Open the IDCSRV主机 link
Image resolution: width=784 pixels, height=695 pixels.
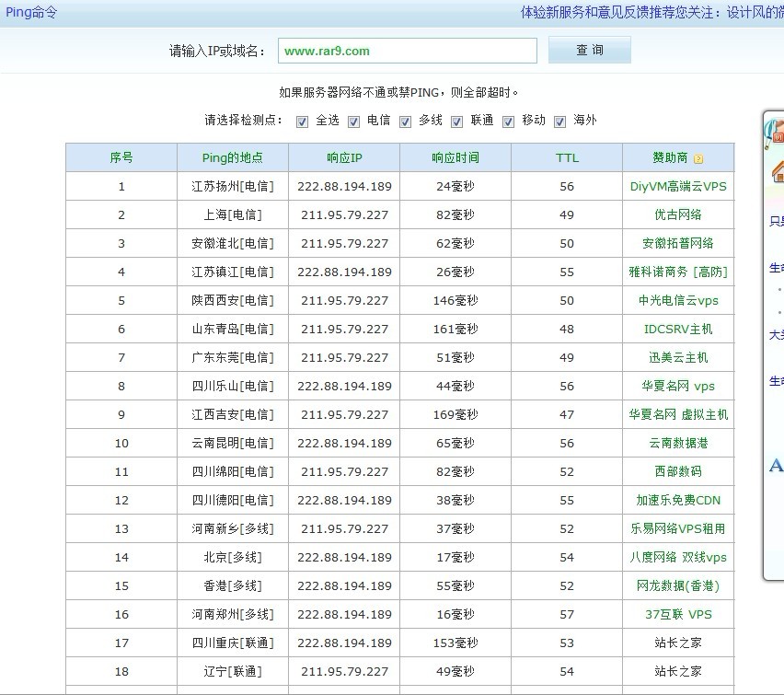pyautogui.click(x=678, y=330)
